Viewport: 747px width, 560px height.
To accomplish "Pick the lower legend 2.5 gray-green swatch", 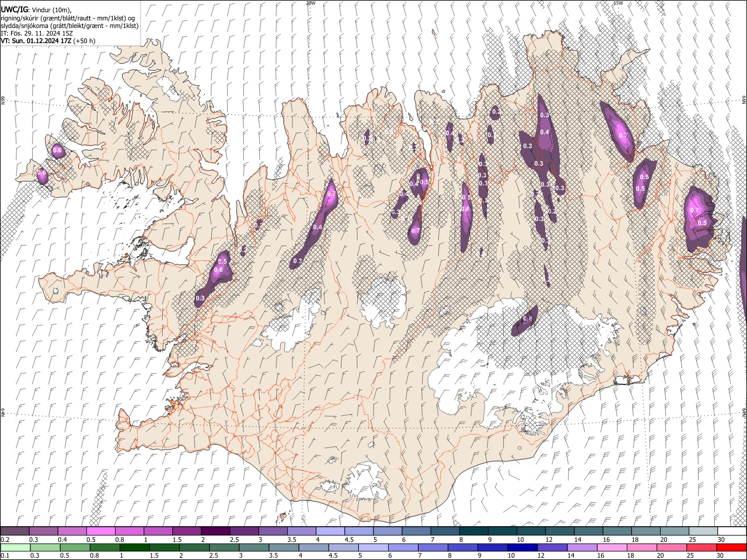I will (x=224, y=547).
